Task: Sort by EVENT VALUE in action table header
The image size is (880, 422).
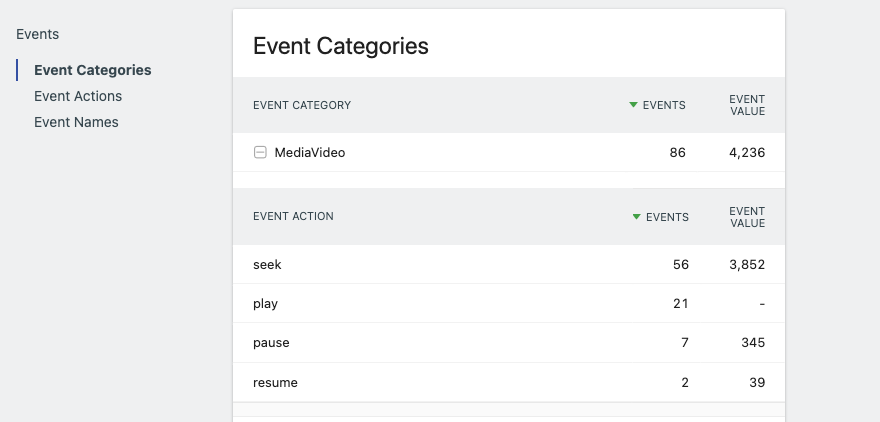Action: (747, 217)
